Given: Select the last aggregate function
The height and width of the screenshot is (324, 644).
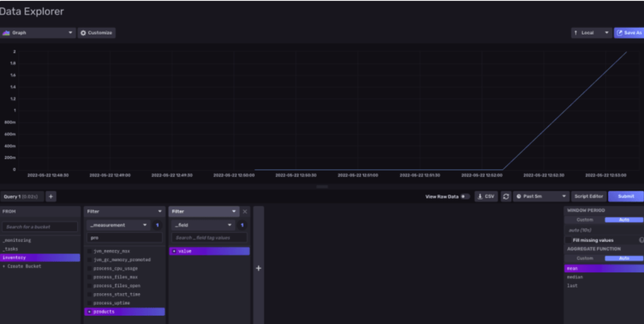Looking at the screenshot, I should (x=604, y=286).
